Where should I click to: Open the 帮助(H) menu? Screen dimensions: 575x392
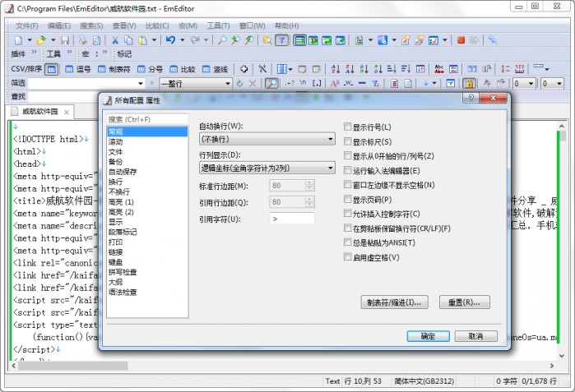pyautogui.click(x=287, y=25)
